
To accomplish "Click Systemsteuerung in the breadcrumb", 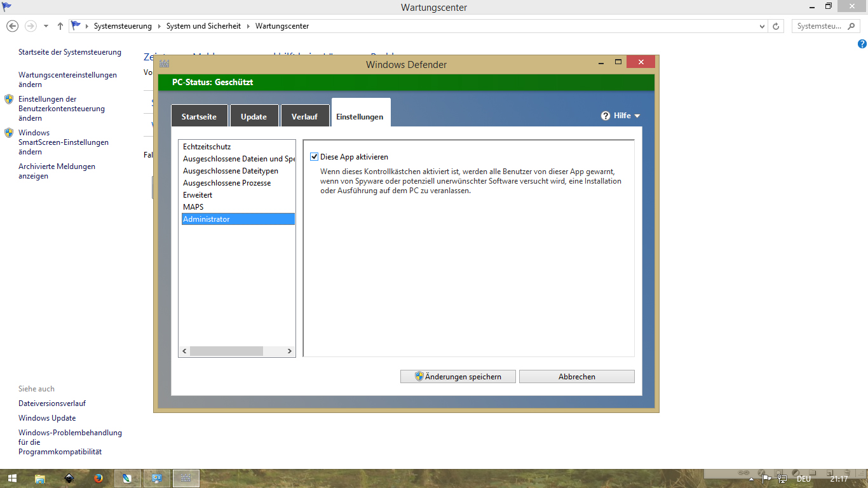I will (x=123, y=26).
